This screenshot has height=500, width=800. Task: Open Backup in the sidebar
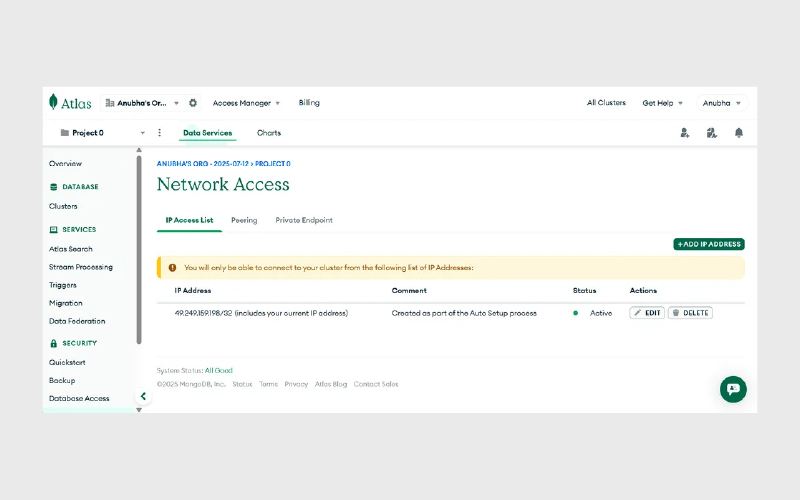(62, 381)
